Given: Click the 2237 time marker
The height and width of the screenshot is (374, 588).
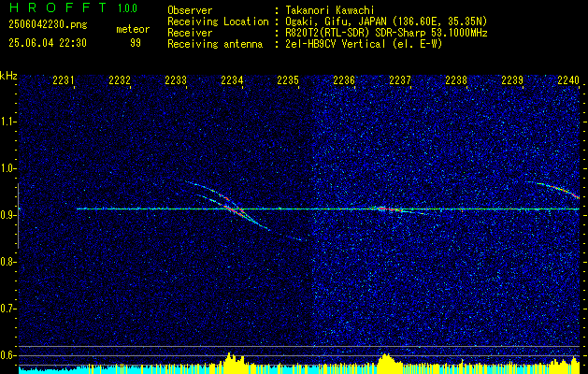Looking at the screenshot, I should [400, 80].
